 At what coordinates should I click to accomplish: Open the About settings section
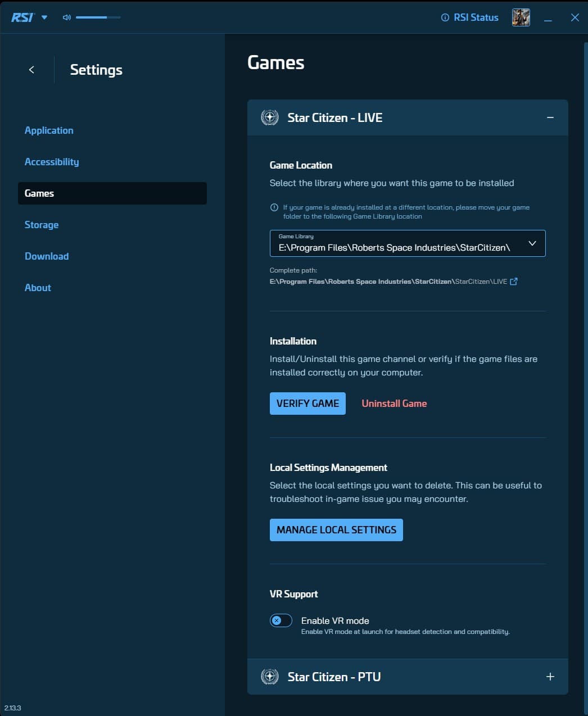[x=38, y=288]
